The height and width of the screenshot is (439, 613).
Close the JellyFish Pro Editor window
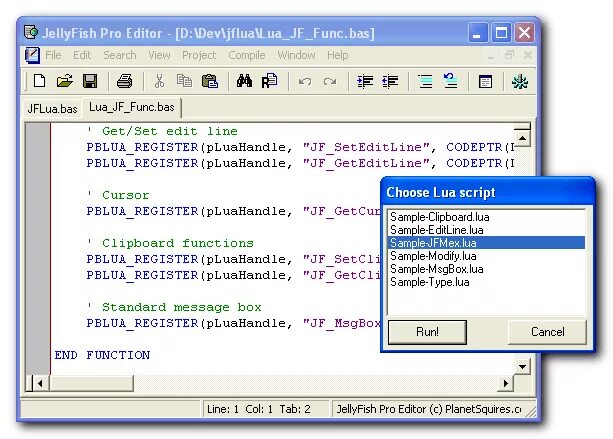pyautogui.click(x=524, y=32)
